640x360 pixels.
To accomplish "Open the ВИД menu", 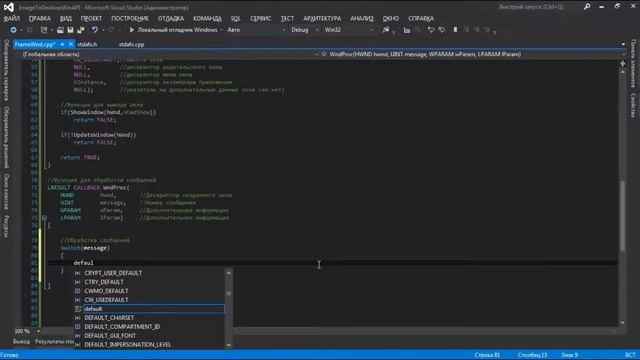I will pos(65,18).
